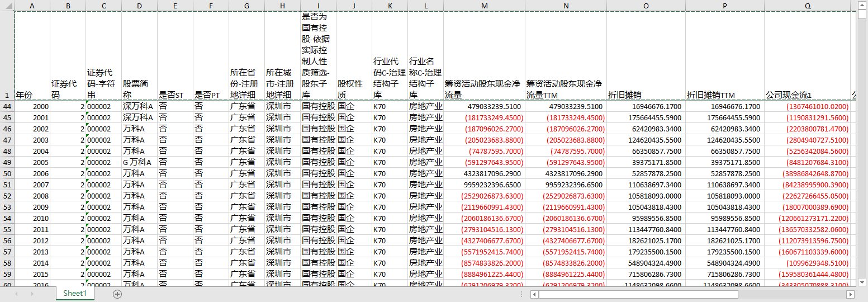Click 否 in 是否PT column for year 2014
868x302 pixels.
pyautogui.click(x=211, y=263)
